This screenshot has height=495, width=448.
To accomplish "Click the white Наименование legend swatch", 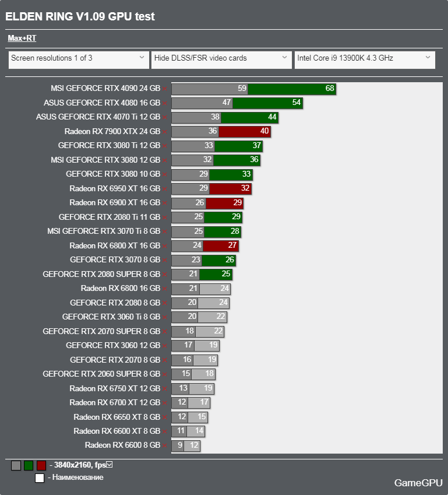I will point(40,478).
